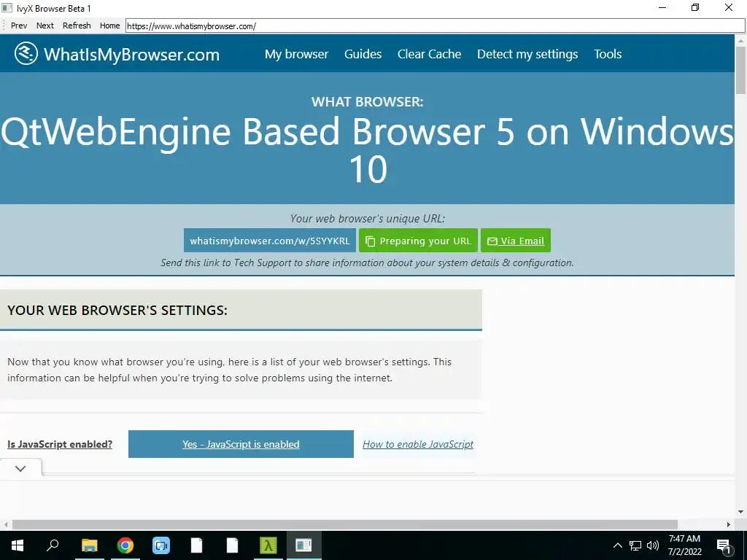The width and height of the screenshot is (747, 560).
Task: Open Clear Cache navigation item
Action: point(429,54)
